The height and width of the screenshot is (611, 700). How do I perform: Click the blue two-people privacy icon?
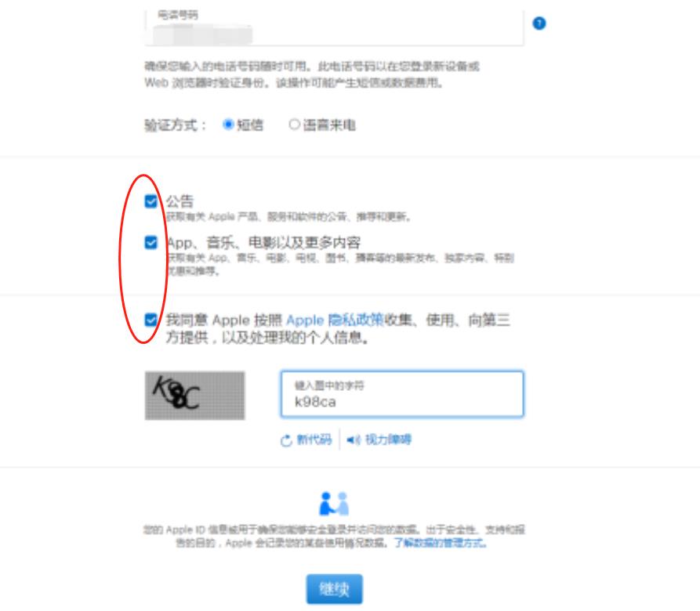[334, 504]
